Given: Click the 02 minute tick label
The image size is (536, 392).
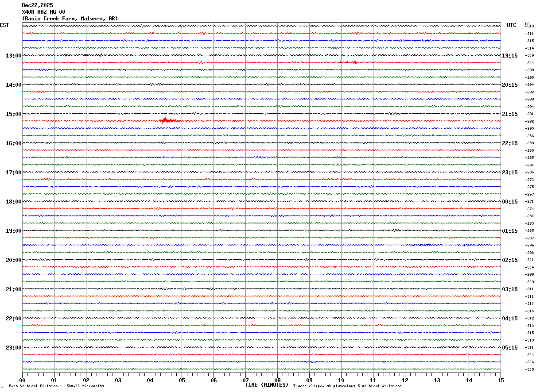Looking at the screenshot, I should (86, 380).
